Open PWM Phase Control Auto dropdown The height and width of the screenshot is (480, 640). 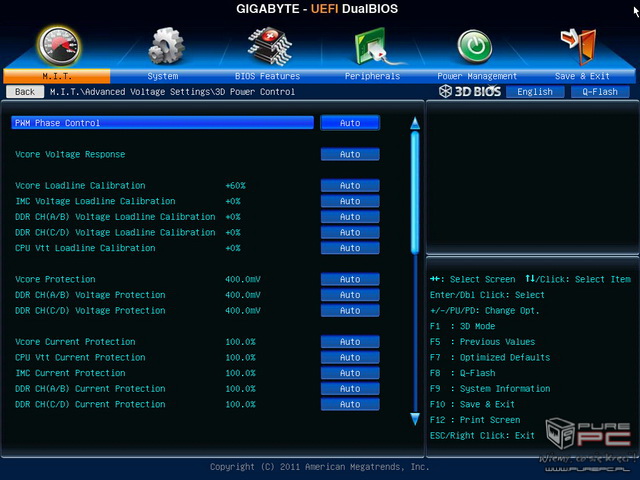(350, 123)
